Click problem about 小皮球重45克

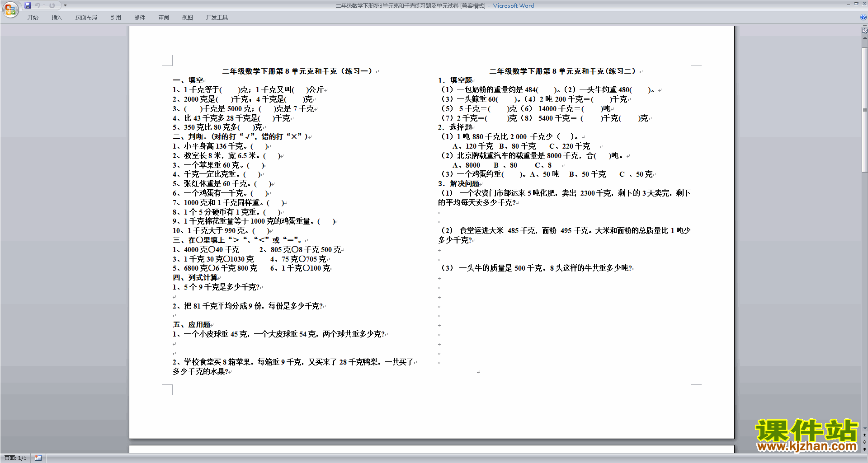click(x=278, y=334)
